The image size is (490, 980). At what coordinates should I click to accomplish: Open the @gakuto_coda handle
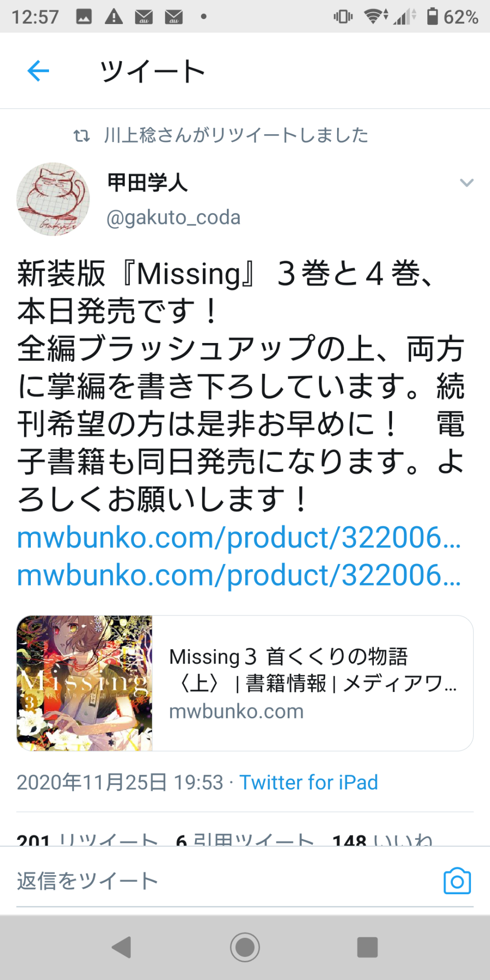(x=173, y=218)
